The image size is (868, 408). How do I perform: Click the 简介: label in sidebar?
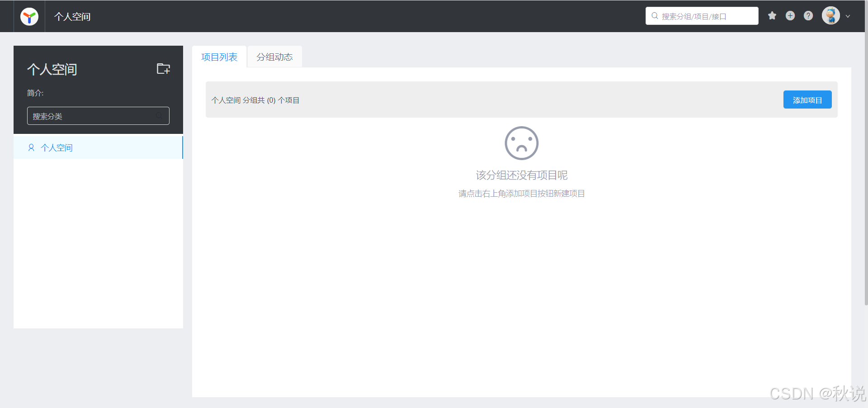pyautogui.click(x=35, y=93)
